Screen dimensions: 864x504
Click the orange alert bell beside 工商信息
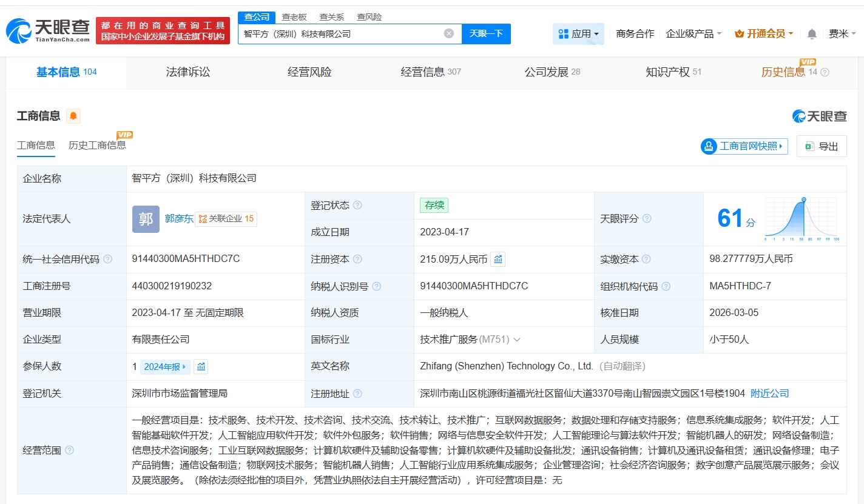tap(73, 116)
